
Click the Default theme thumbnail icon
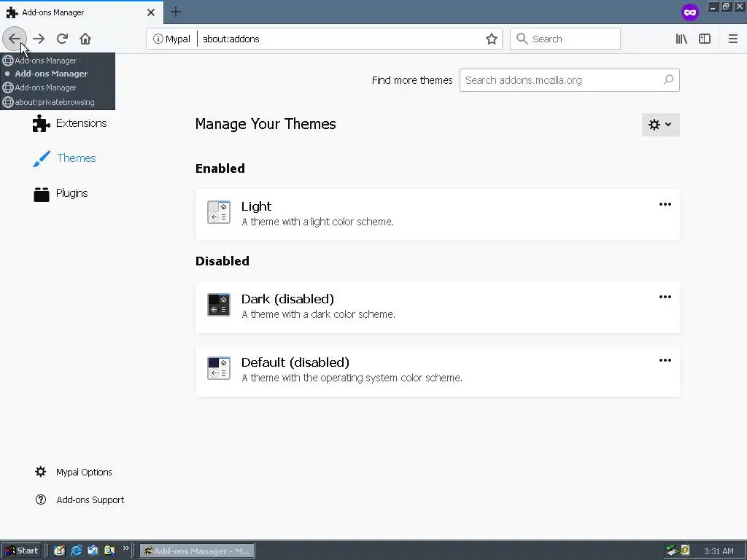click(x=219, y=368)
